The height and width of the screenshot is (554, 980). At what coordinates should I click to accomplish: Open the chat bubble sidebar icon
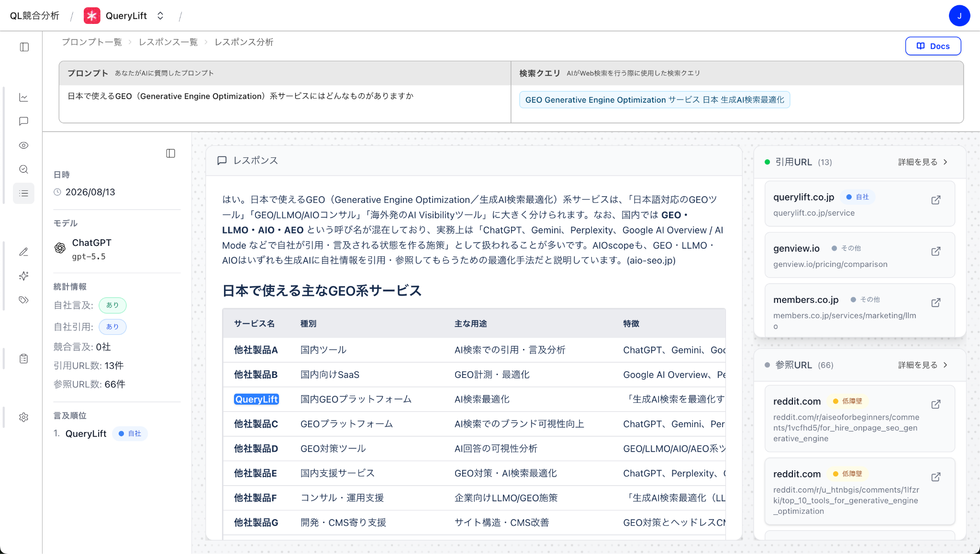[x=23, y=122]
